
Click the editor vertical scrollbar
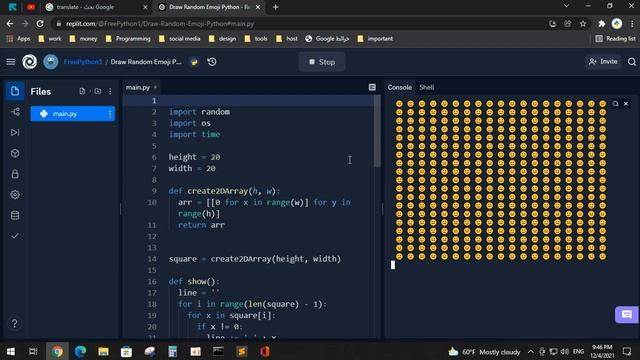coord(378,131)
